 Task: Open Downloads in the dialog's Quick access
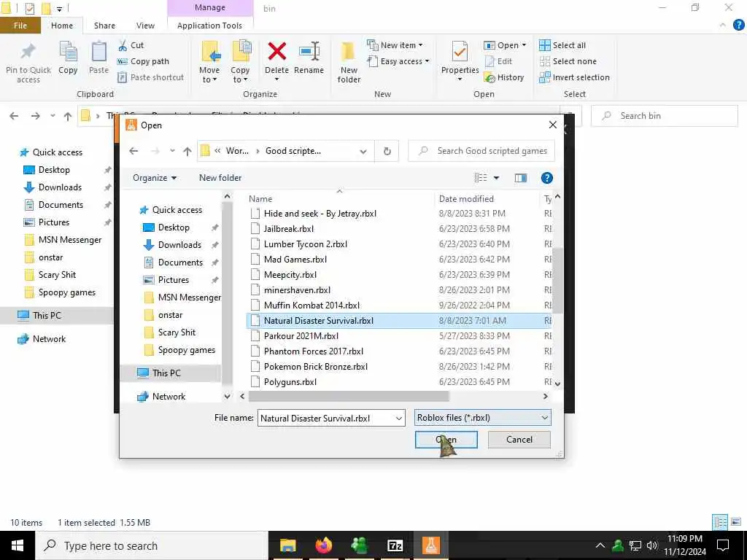(x=179, y=245)
